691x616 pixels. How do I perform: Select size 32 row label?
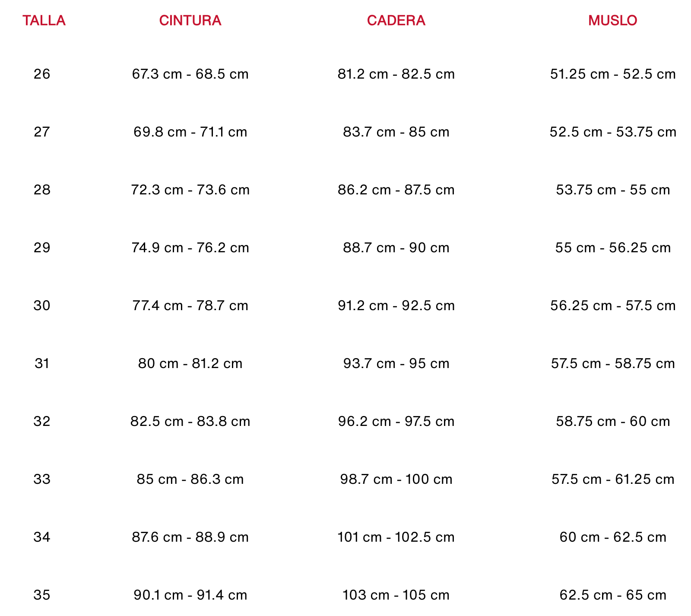point(42,421)
